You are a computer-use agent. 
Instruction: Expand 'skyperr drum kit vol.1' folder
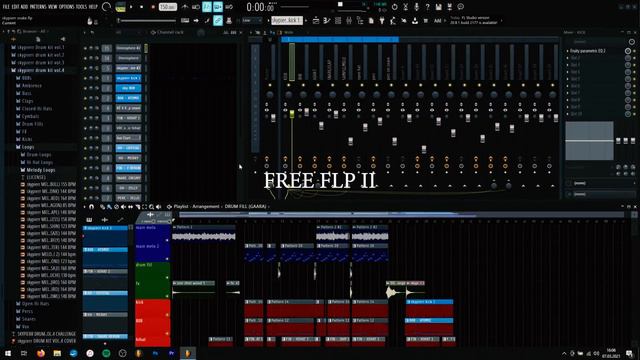[x=38, y=47]
